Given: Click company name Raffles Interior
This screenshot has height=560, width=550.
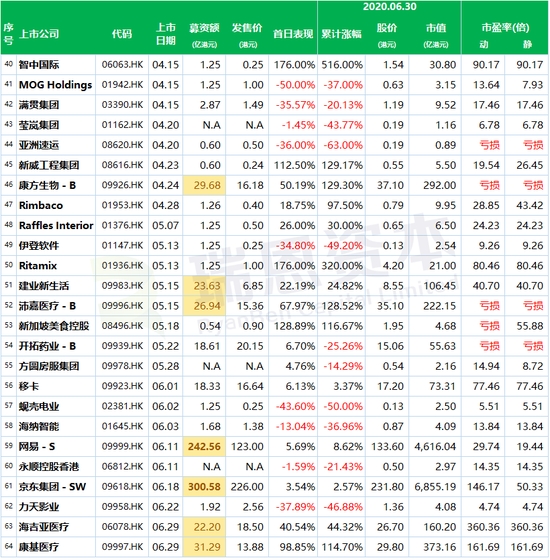Looking at the screenshot, I should pos(56,226).
